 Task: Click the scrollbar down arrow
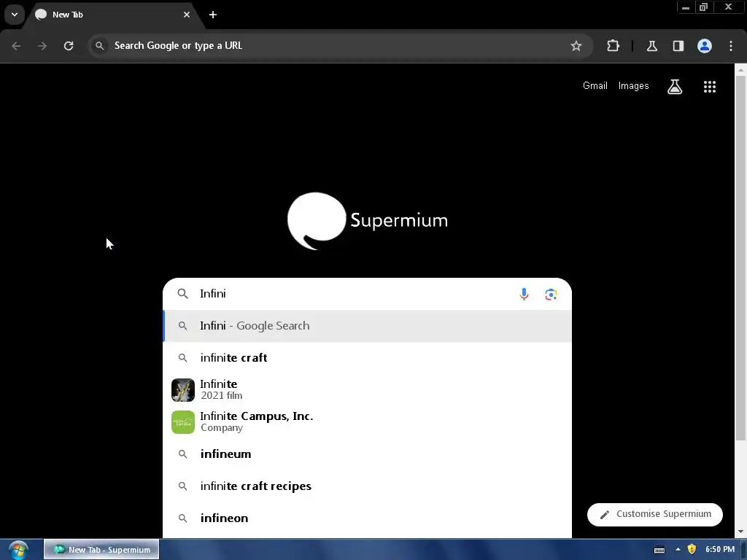(740, 532)
